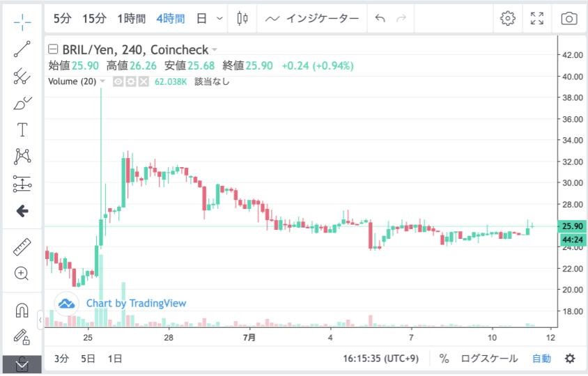
Task: Enable ログスケール log scale
Action: tap(489, 359)
